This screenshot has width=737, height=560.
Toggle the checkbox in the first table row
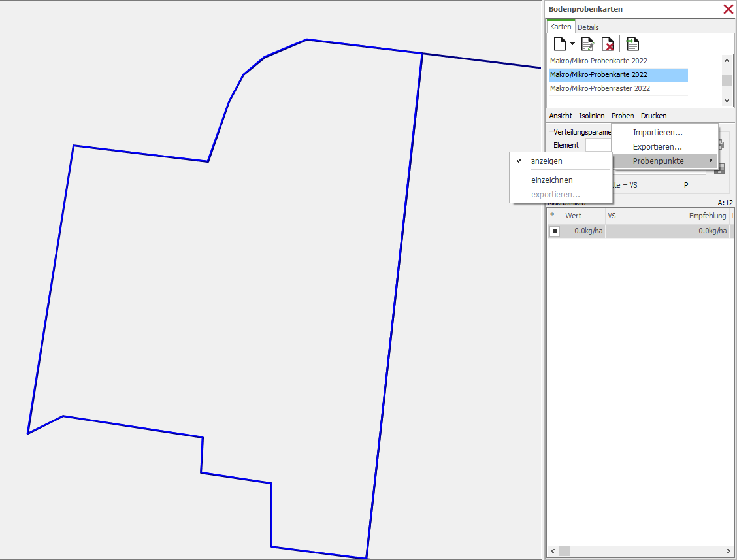point(555,231)
